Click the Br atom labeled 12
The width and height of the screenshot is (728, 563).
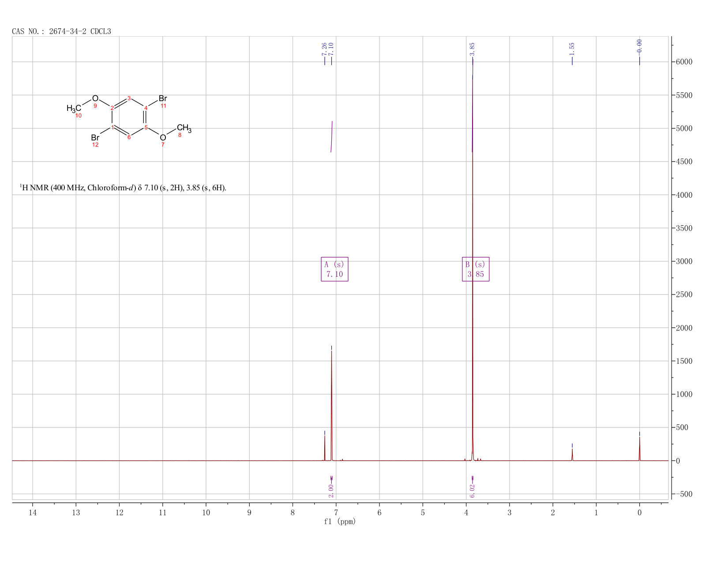(x=95, y=138)
